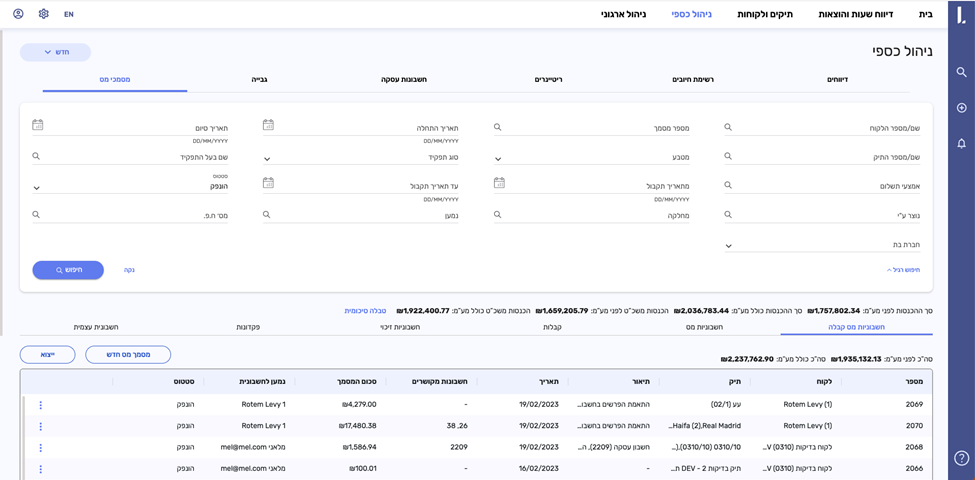
Task: Collapse the חיפוש רגיל search panel
Action: click(x=903, y=270)
